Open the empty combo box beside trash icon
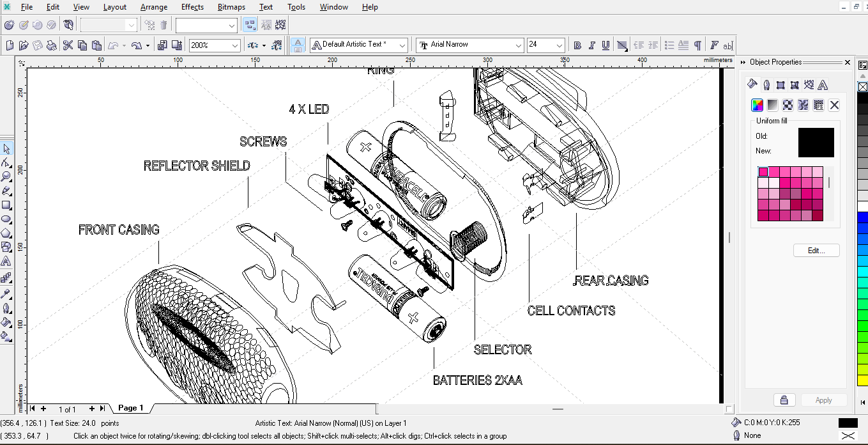The height and width of the screenshot is (445, 868). tap(206, 25)
